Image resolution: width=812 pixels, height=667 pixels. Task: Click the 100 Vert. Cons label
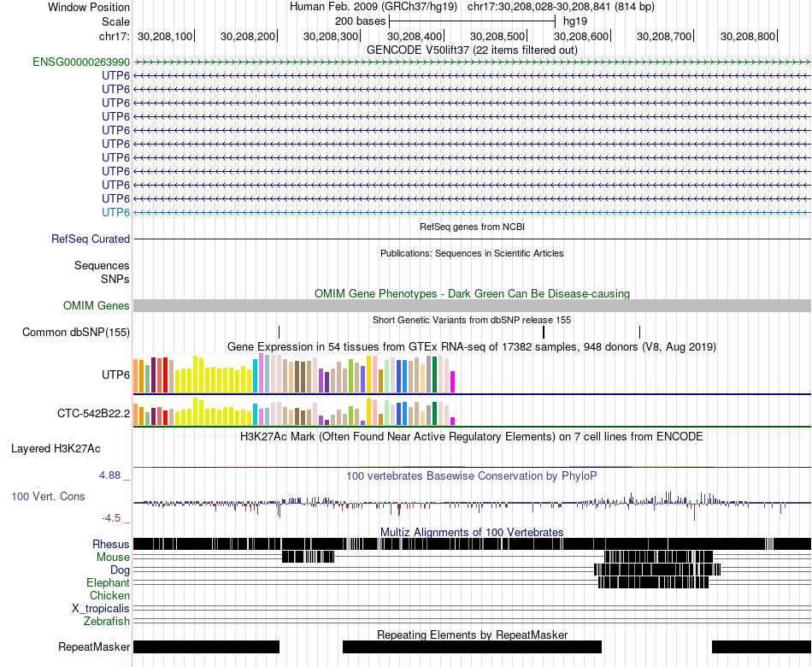coord(48,497)
